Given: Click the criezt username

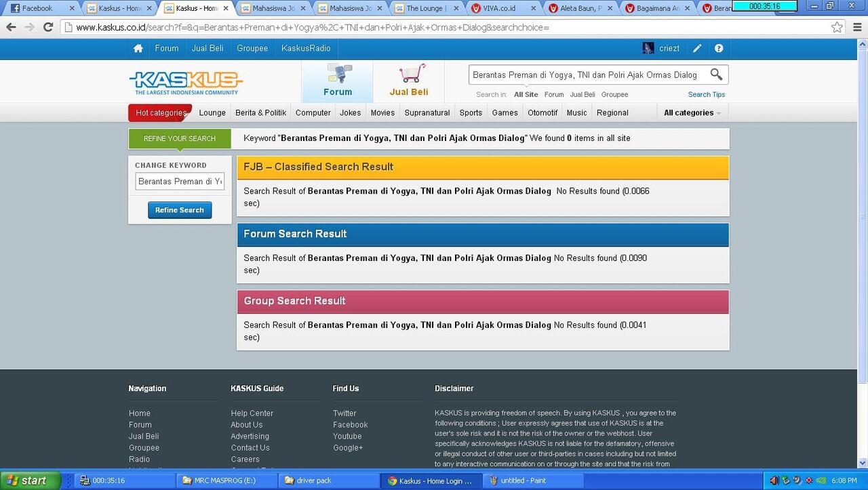Looking at the screenshot, I should point(669,49).
